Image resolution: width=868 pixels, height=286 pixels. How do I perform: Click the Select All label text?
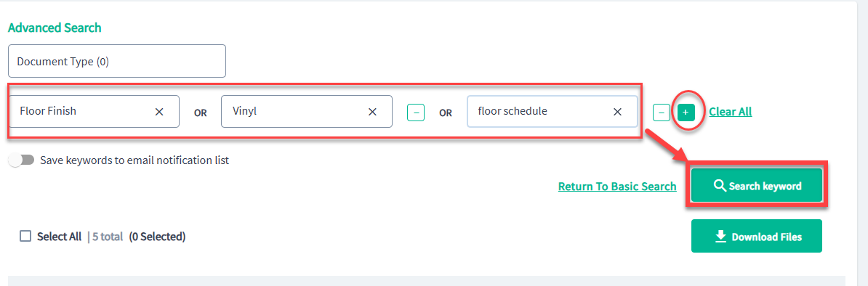tap(59, 237)
